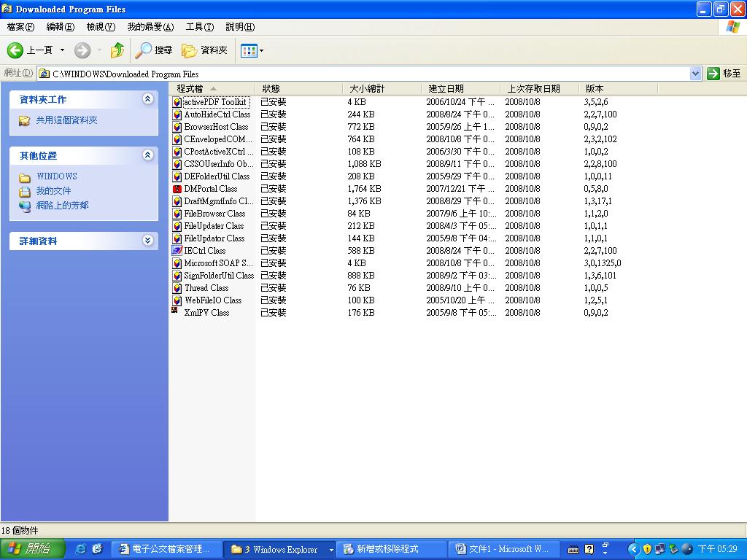Click the Search (搜尋) magnifier icon
747x560 pixels.
coord(144,50)
